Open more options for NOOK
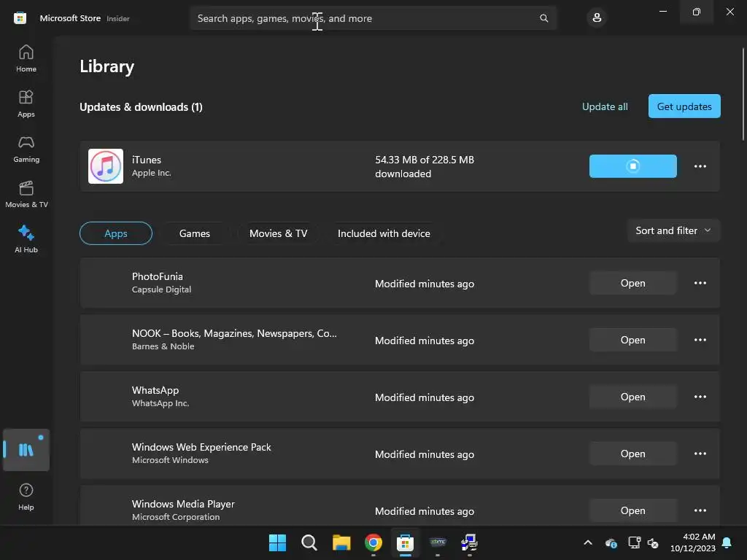The height and width of the screenshot is (560, 747). (700, 340)
